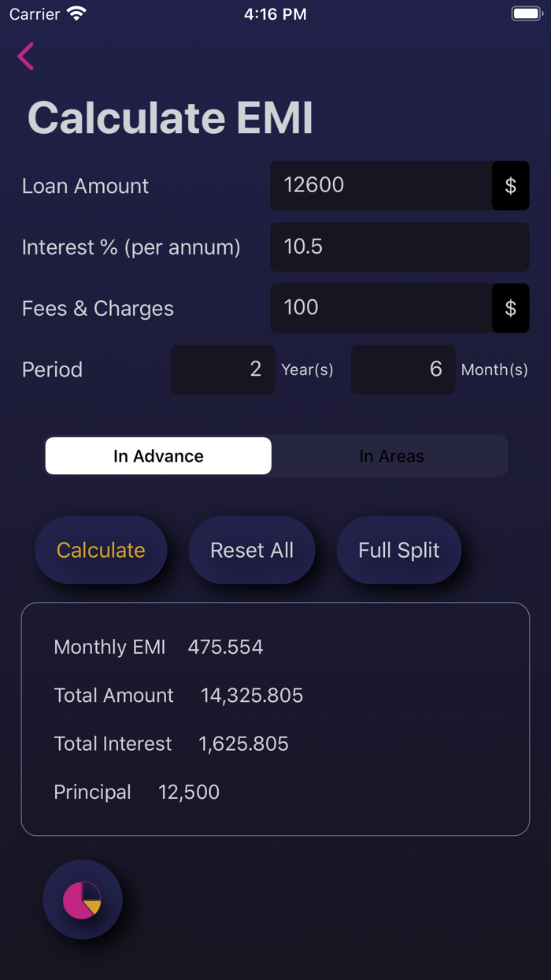This screenshot has width=551, height=980.
Task: Change the period Months field
Action: click(403, 369)
